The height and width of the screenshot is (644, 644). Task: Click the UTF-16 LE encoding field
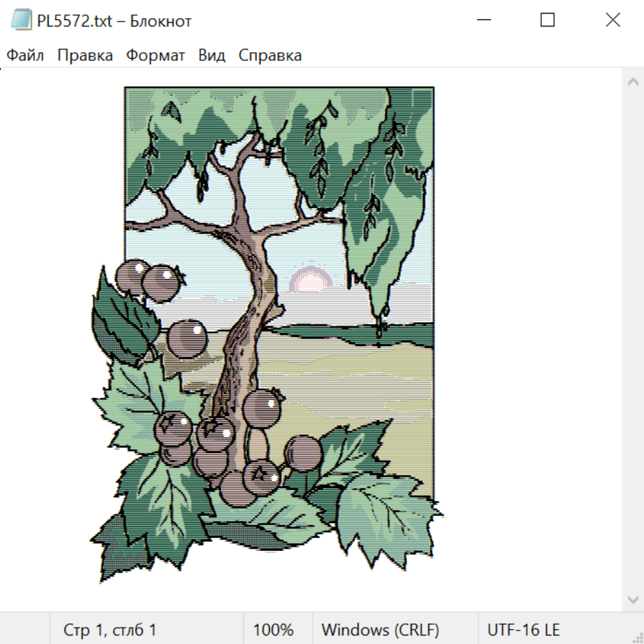(523, 630)
